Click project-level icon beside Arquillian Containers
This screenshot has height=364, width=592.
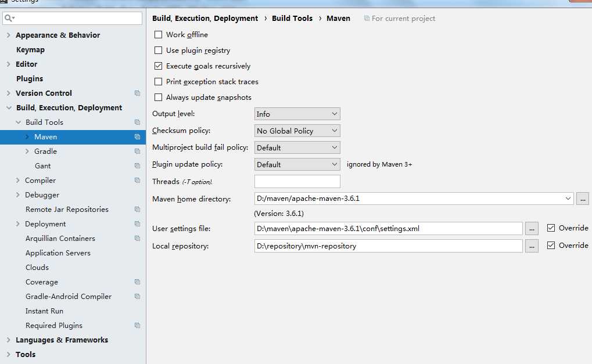(x=138, y=239)
